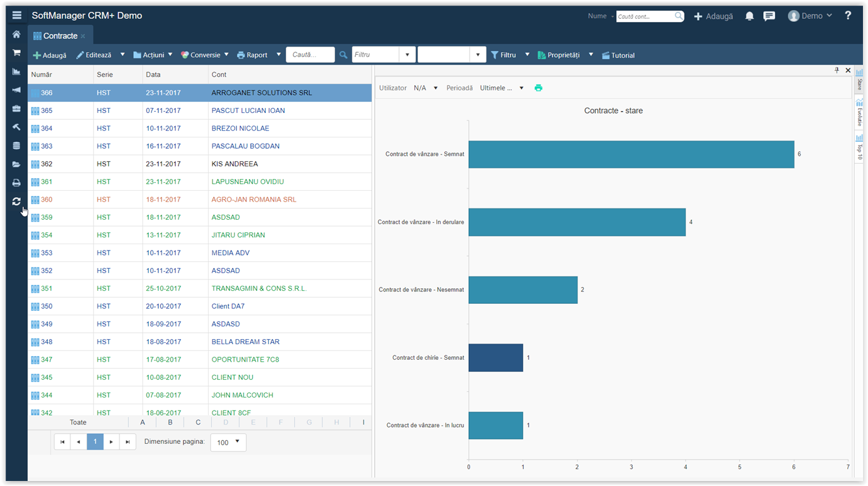
Task: Open the megaphone marketing sidebar icon
Action: click(16, 90)
